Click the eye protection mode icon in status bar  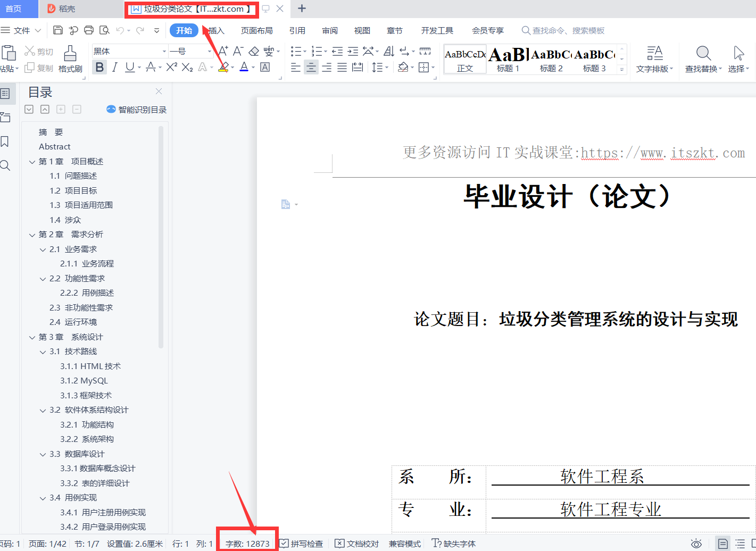point(696,544)
